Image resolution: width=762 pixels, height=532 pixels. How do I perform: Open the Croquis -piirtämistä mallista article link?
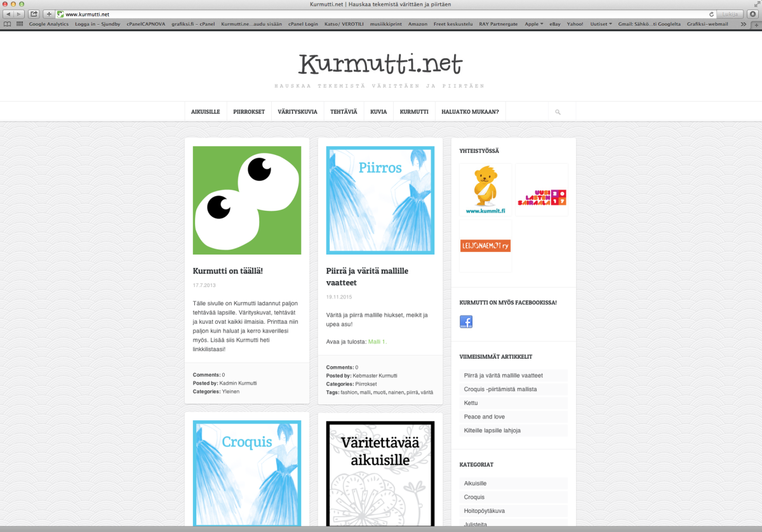pyautogui.click(x=500, y=389)
